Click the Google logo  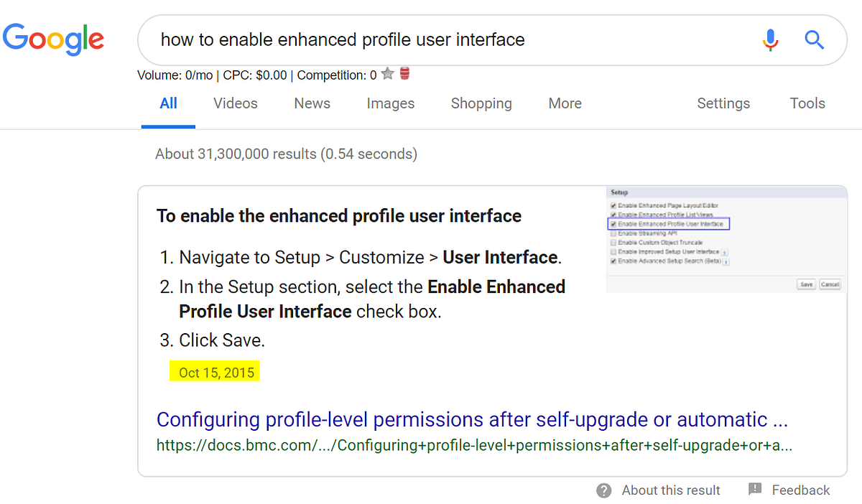click(x=53, y=39)
